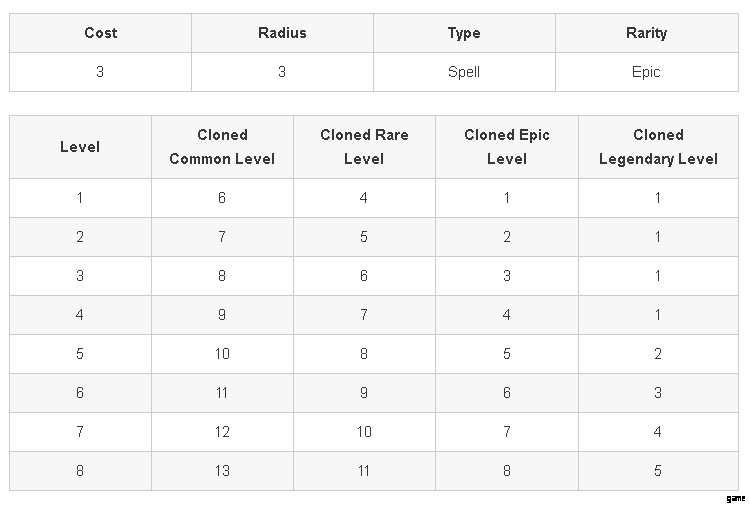Select the Cloned Epic Level header
Screen dimensions: 750x505
coord(506,147)
